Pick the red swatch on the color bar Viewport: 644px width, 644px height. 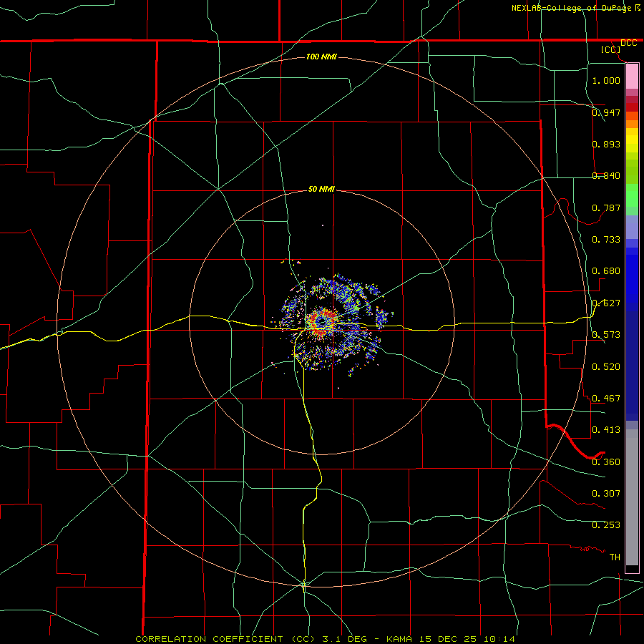tap(632, 107)
